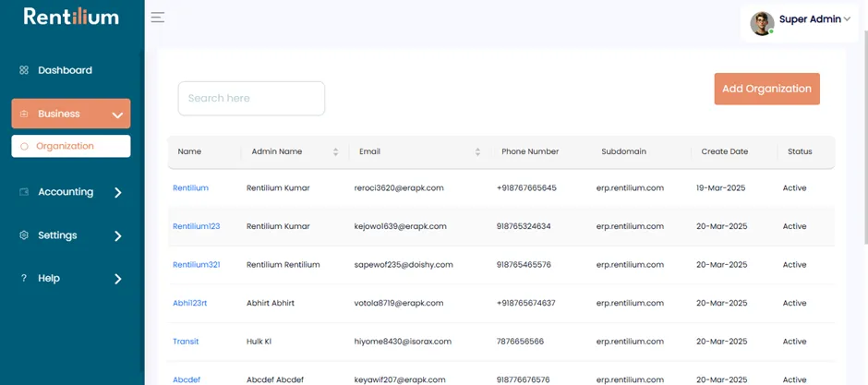Click the Business briefcase icon
868x385 pixels.
pyautogui.click(x=24, y=114)
